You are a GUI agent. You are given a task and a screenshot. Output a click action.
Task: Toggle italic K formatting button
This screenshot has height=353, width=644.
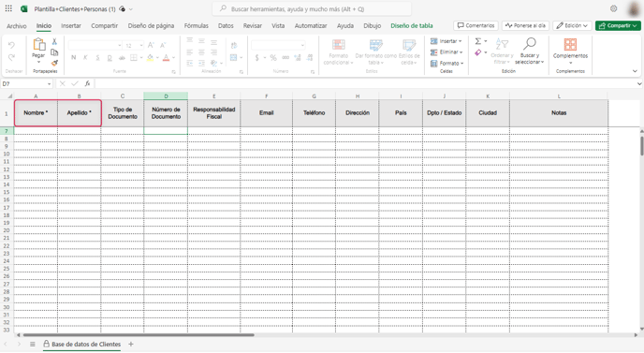click(85, 57)
